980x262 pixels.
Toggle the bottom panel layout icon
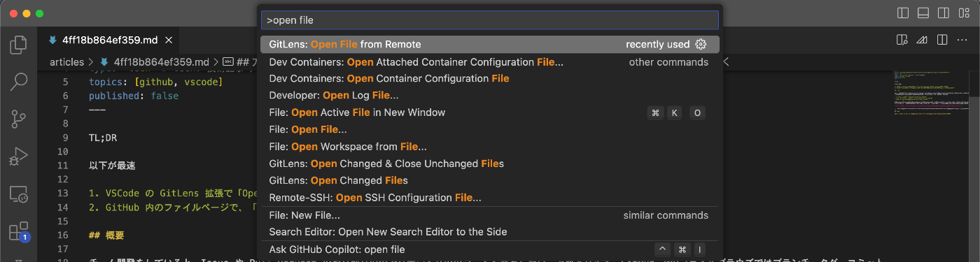(923, 13)
